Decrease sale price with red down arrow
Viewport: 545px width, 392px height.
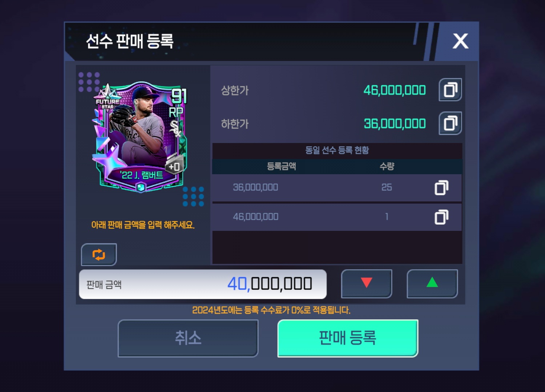click(367, 283)
